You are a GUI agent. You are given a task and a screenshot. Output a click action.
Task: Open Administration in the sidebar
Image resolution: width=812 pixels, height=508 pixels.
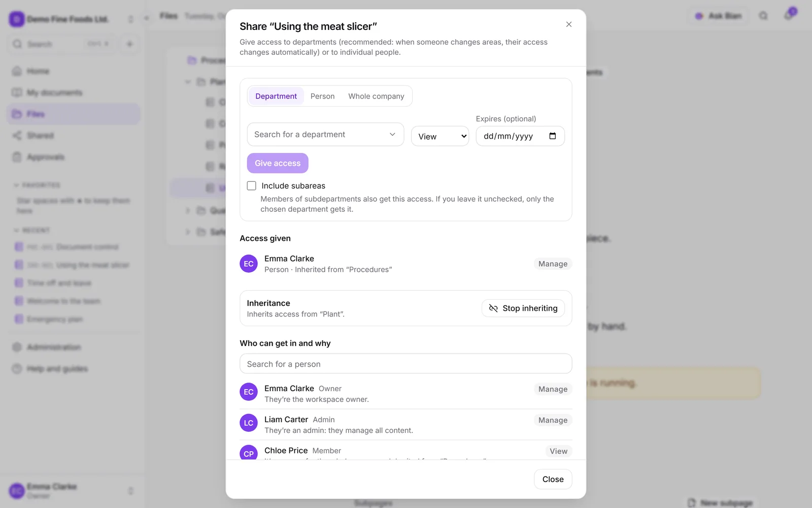click(74, 347)
